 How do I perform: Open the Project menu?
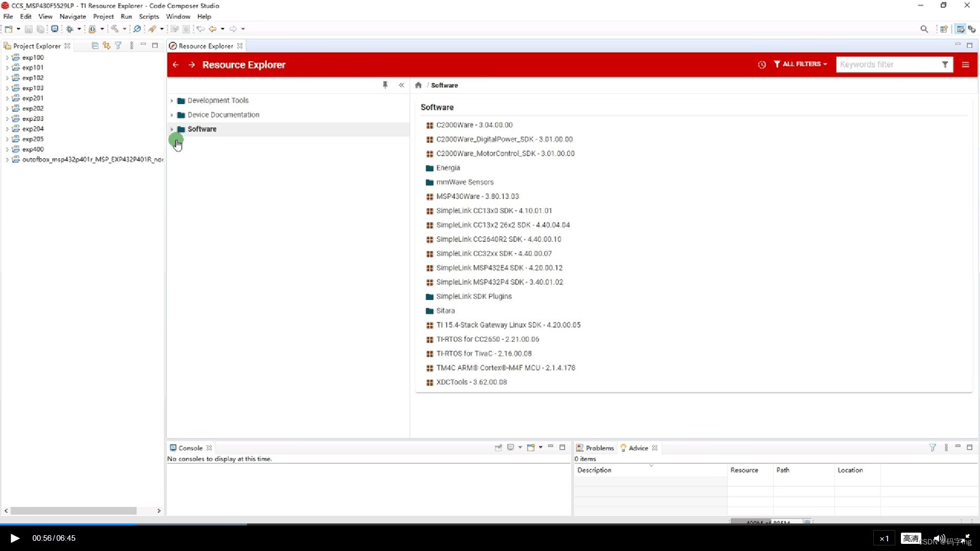pyautogui.click(x=103, y=16)
